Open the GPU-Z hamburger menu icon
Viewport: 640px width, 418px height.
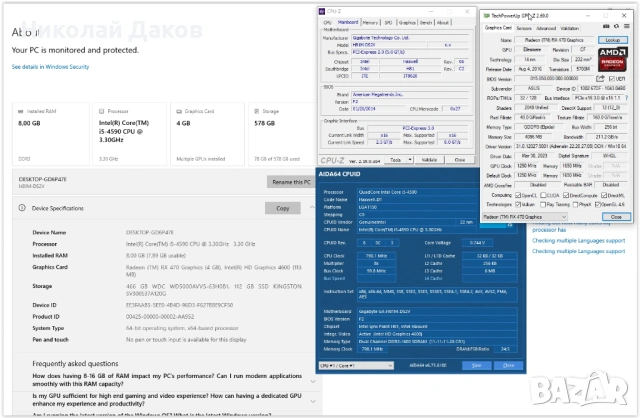627,27
